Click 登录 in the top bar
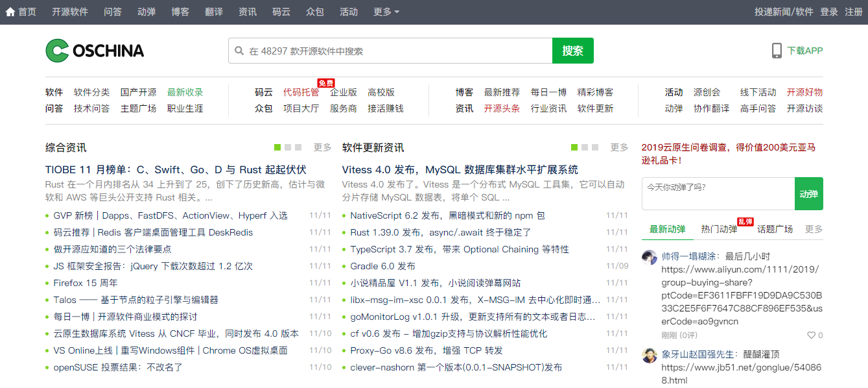 (829, 12)
